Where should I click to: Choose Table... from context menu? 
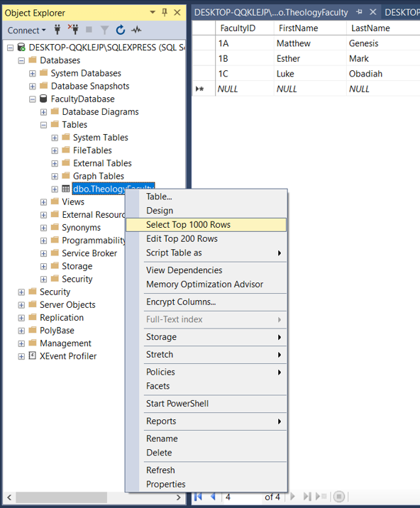tap(206, 197)
